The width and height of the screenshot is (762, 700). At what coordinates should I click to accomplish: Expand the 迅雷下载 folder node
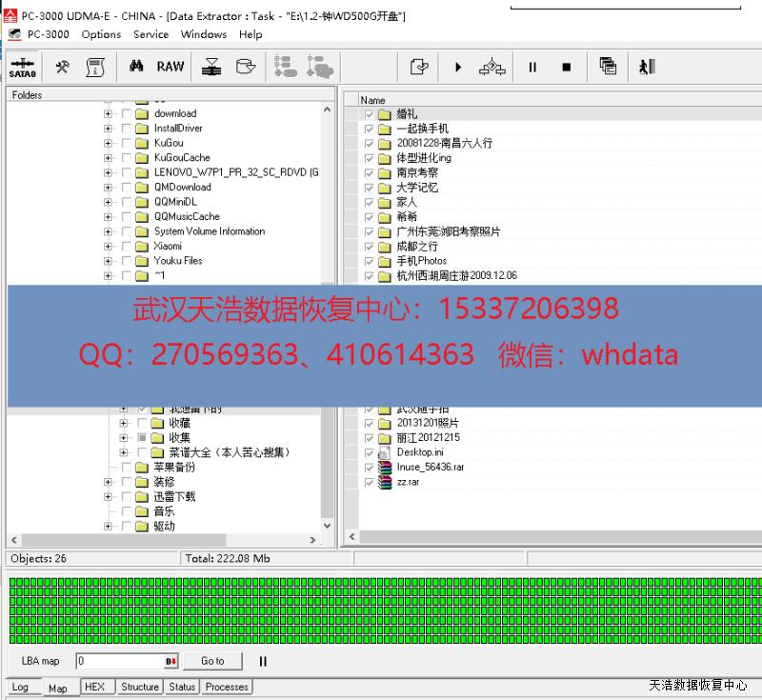click(108, 497)
